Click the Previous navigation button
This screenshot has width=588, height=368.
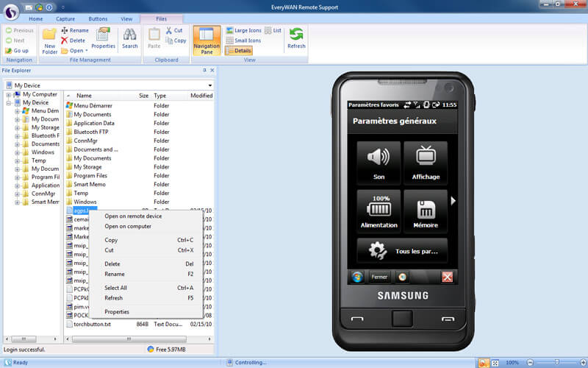20,30
